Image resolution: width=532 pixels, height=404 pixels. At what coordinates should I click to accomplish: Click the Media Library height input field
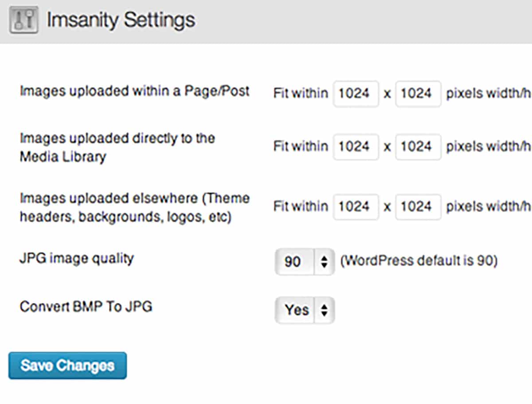coord(418,146)
